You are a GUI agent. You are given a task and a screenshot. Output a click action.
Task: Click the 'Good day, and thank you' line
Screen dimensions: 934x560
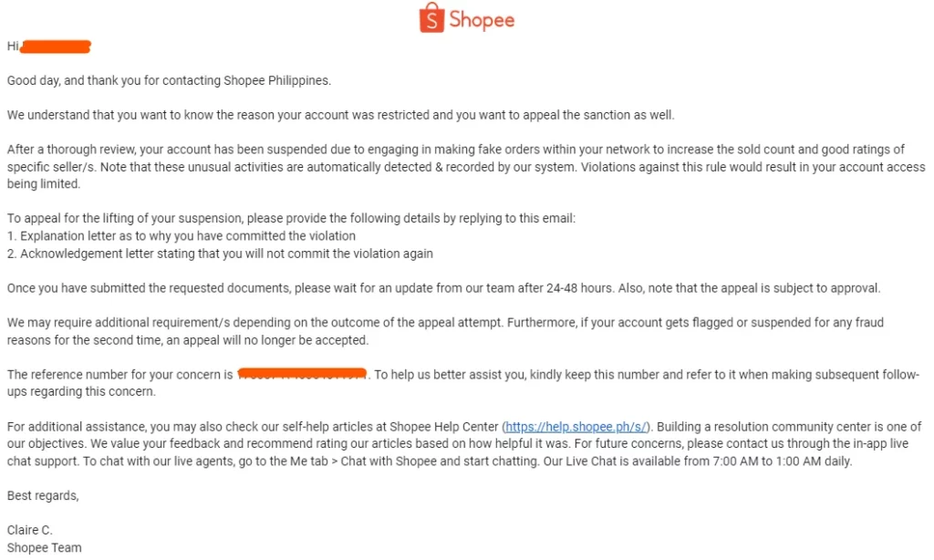[169, 80]
